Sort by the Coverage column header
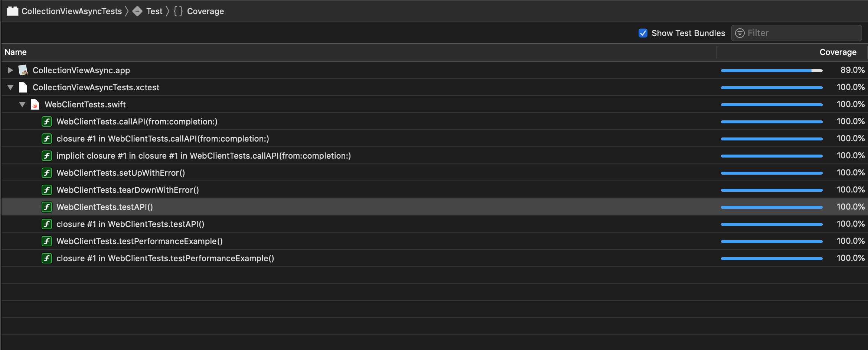The image size is (868, 350). coord(838,52)
